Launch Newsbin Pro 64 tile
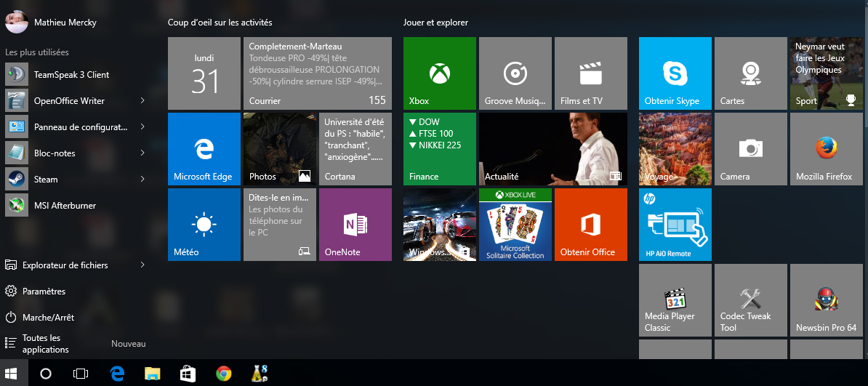 826,299
